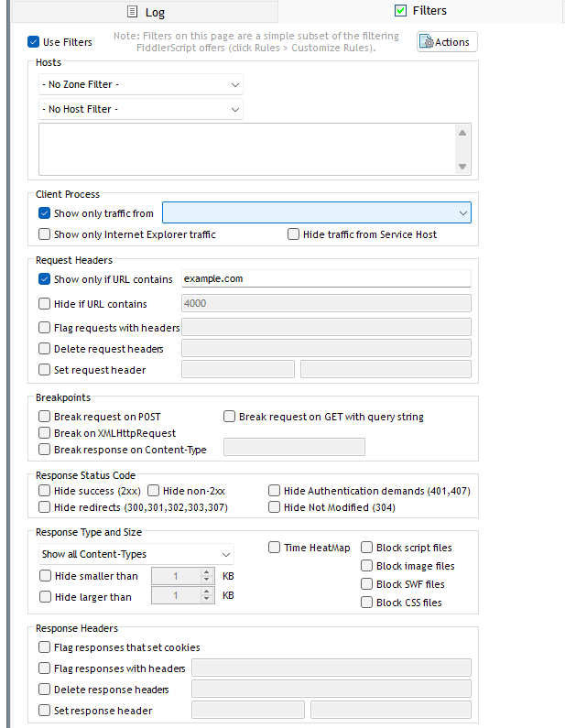Click the Actions button
Viewport: 565px width, 728px height.
click(447, 42)
